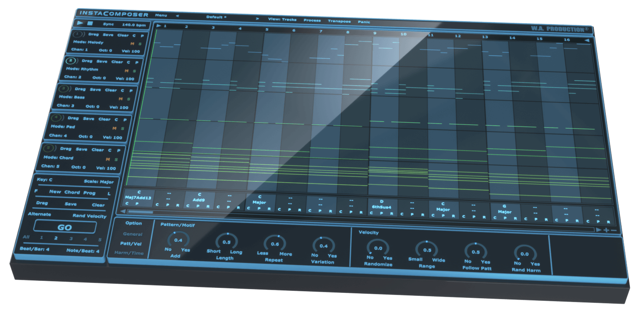644x312 pixels.
Task: Click the L button beside New Chord Prog
Action: pyautogui.click(x=109, y=193)
